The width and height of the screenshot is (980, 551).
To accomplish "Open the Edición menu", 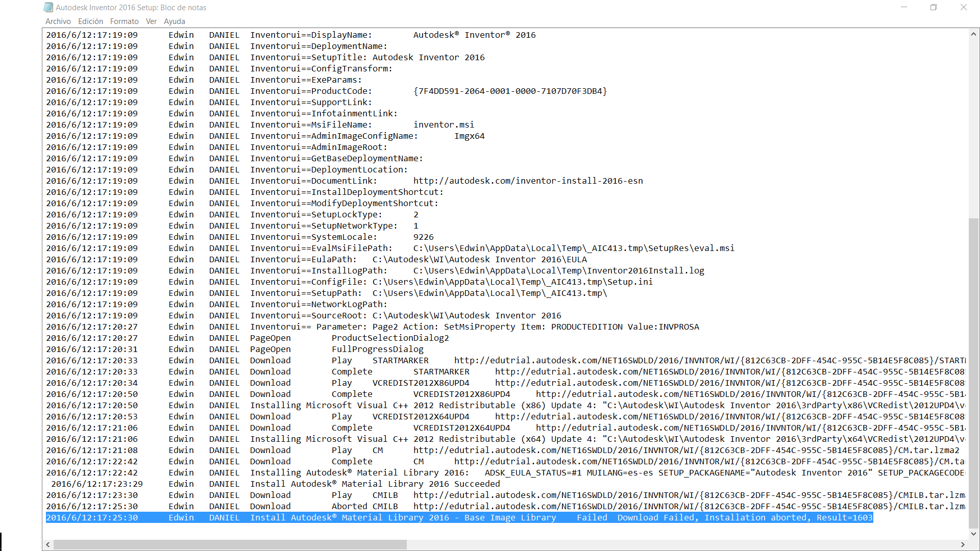I will 90,21.
